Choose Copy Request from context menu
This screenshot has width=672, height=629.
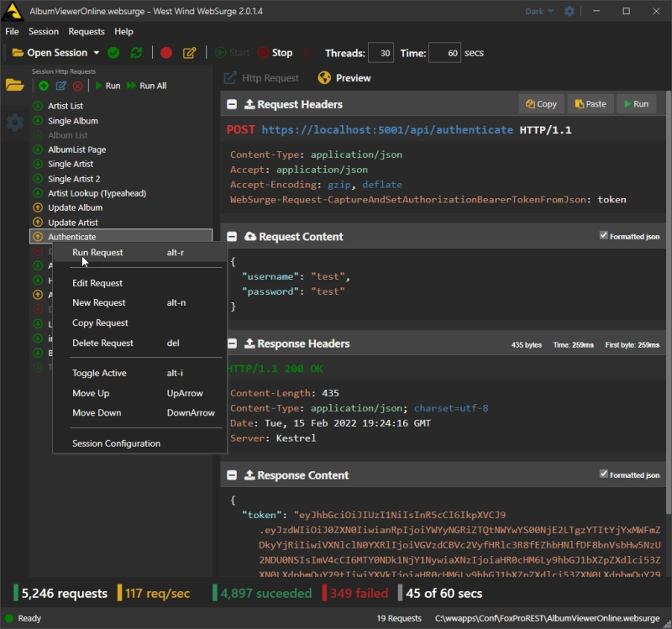[x=139, y=322]
